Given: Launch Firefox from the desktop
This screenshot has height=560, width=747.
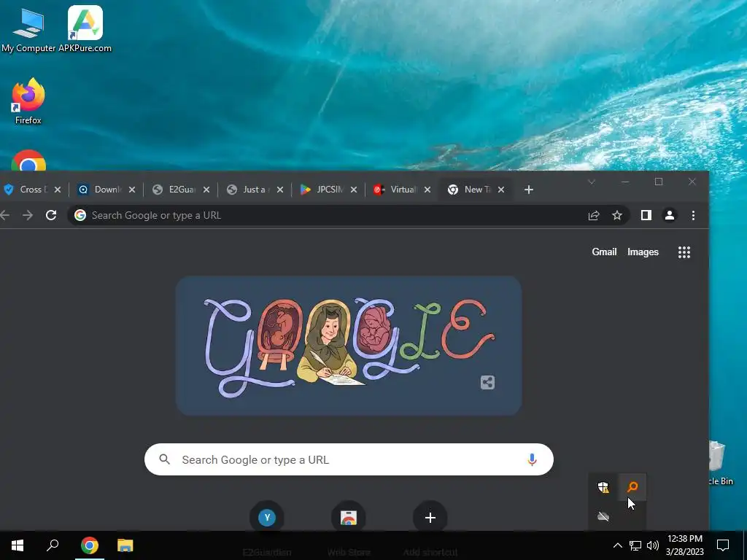Looking at the screenshot, I should (x=28, y=101).
